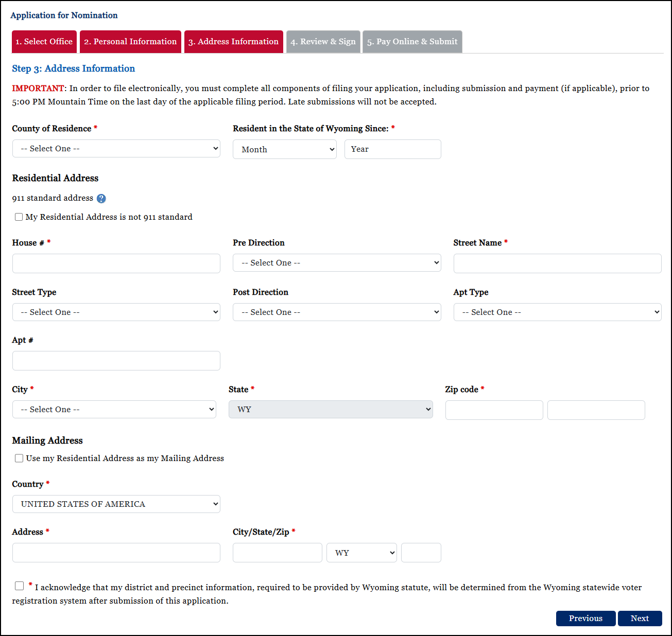This screenshot has height=636, width=672.
Task: Open the Country dropdown showing United States
Action: click(x=116, y=504)
